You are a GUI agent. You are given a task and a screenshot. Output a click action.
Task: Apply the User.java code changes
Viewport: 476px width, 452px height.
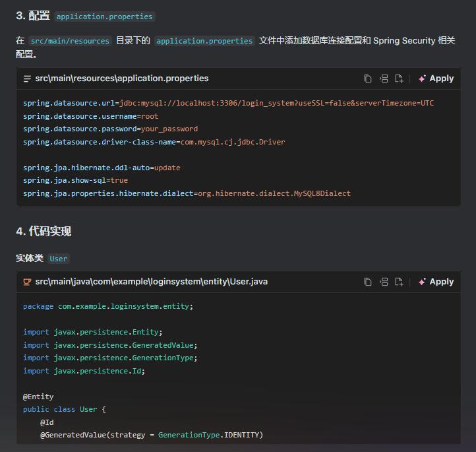(436, 282)
